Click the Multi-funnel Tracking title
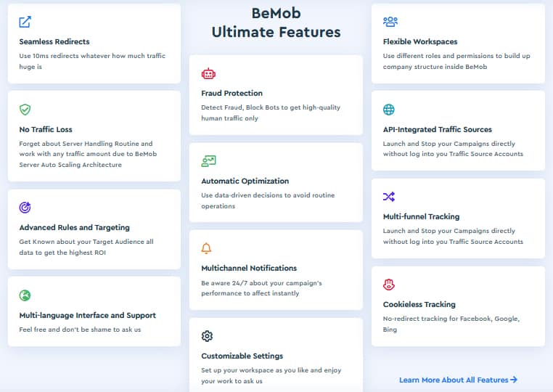Screen dimensions: 553x392 (x=422, y=216)
